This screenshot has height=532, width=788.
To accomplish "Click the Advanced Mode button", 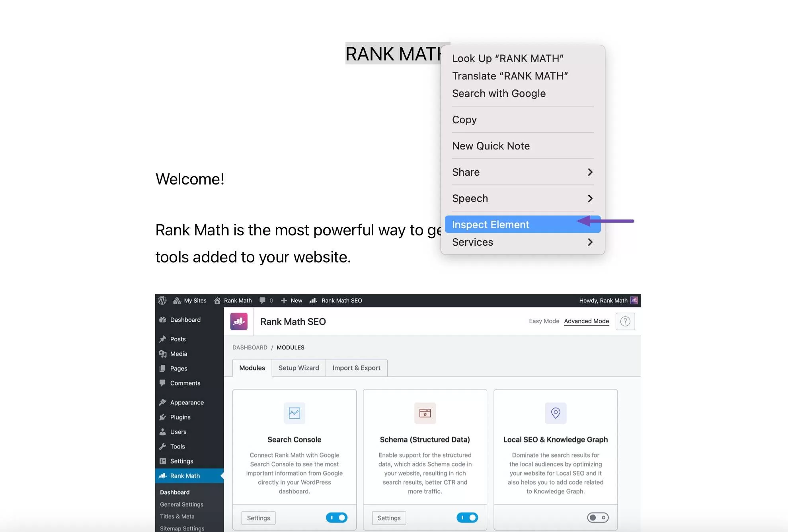I will (x=586, y=321).
